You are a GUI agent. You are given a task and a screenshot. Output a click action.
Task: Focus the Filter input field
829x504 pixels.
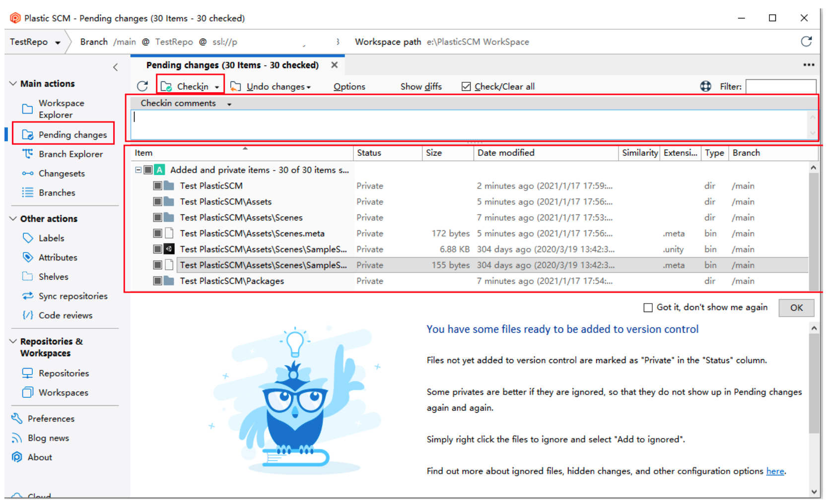(781, 86)
